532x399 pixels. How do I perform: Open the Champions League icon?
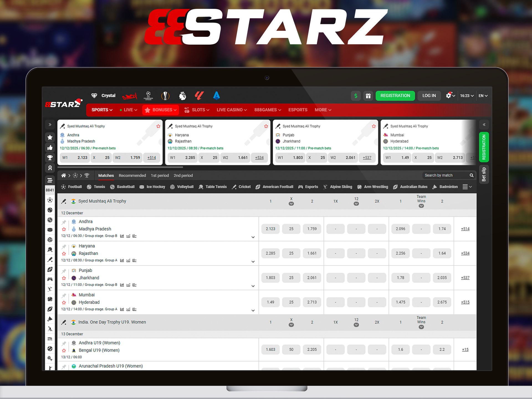[x=148, y=96]
